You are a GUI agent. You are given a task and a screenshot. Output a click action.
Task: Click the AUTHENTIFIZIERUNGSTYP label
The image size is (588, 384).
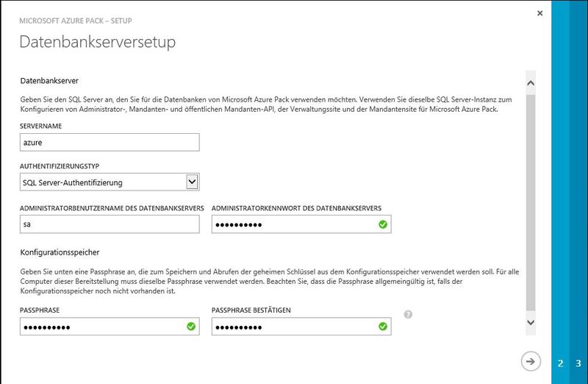(60, 166)
